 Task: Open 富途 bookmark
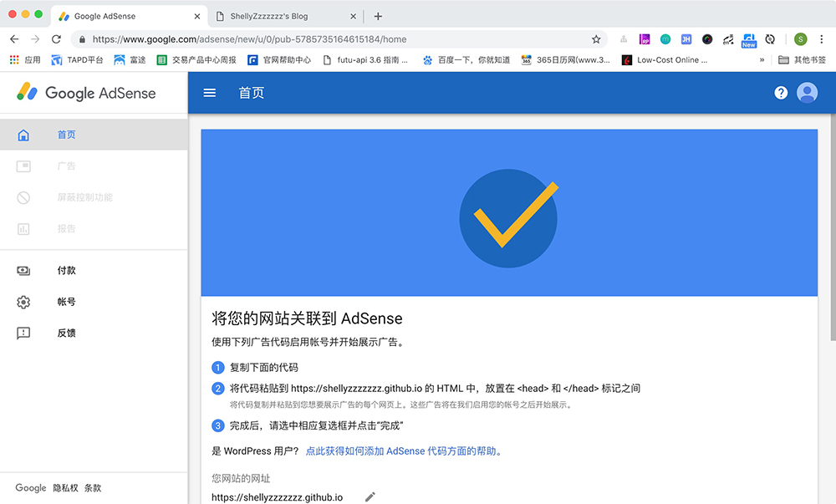130,59
